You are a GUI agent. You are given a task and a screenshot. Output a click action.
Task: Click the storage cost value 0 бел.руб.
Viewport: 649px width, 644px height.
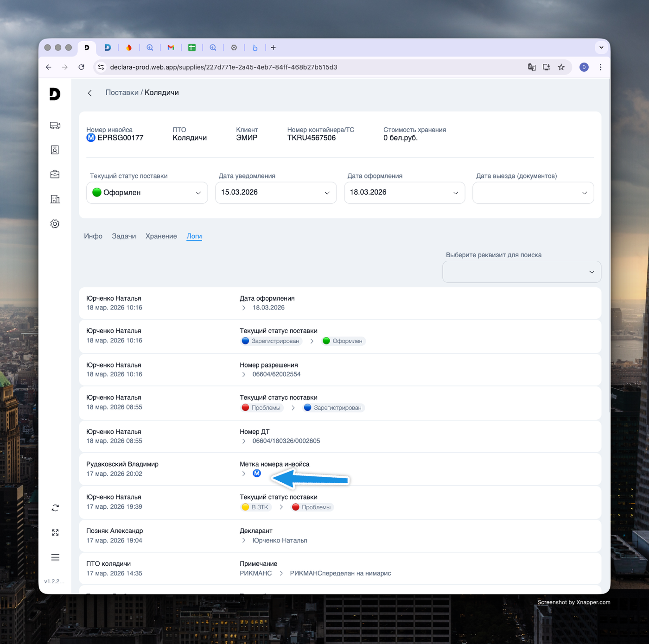401,138
